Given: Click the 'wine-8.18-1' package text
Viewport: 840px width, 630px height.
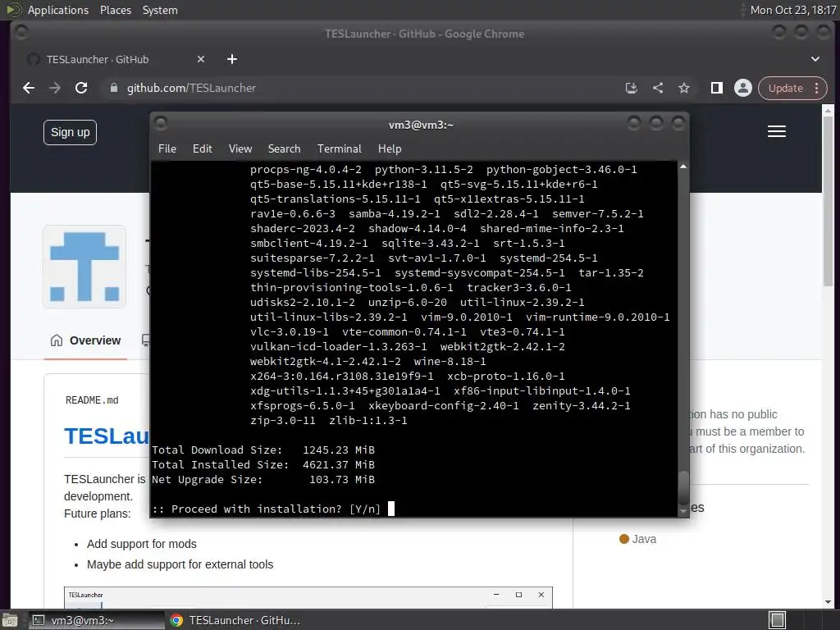Looking at the screenshot, I should tap(450, 362).
